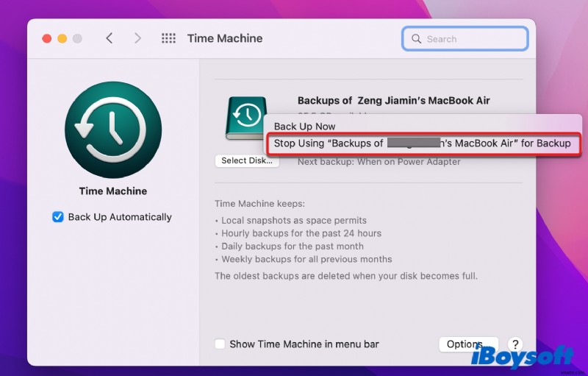Focus the Search field
The image size is (588, 376).
[465, 39]
